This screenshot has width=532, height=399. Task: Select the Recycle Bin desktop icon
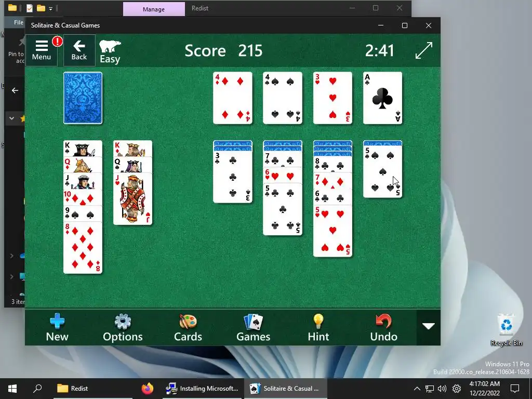(506, 329)
